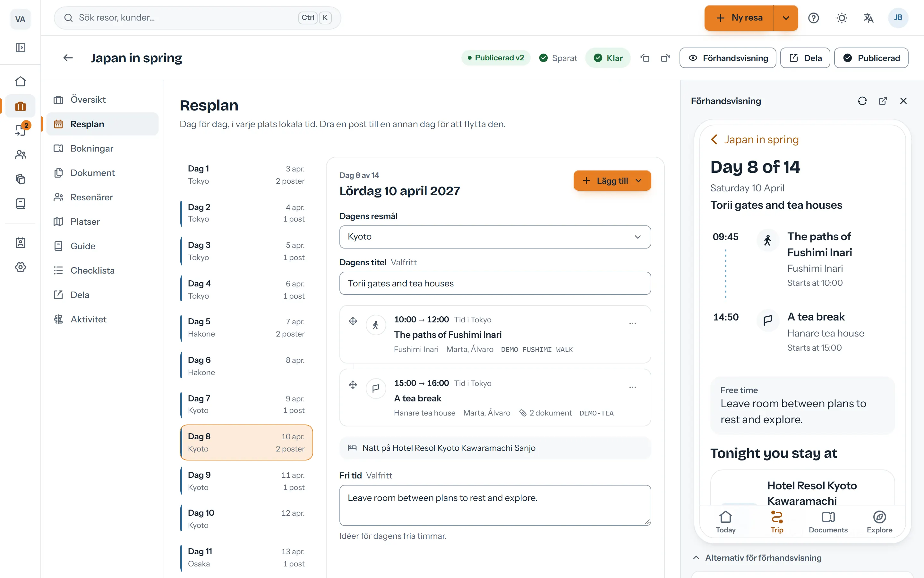Grab move handle of Fushimi Inari item
The image size is (924, 578).
pyautogui.click(x=353, y=321)
